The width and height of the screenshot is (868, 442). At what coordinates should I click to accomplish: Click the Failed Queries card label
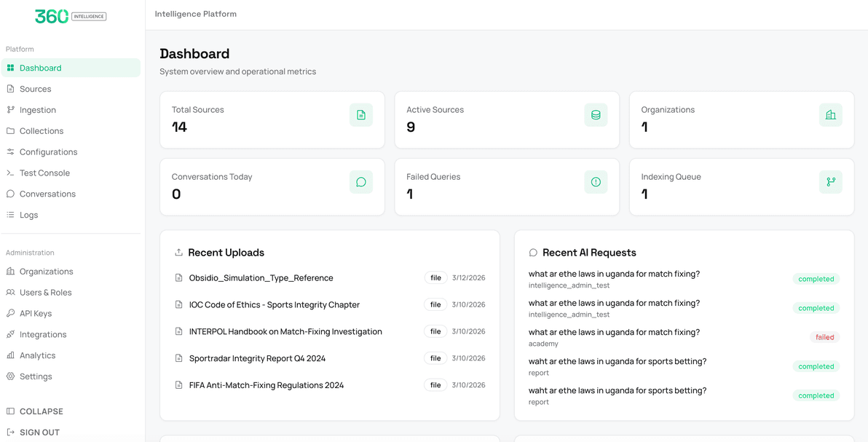click(433, 177)
